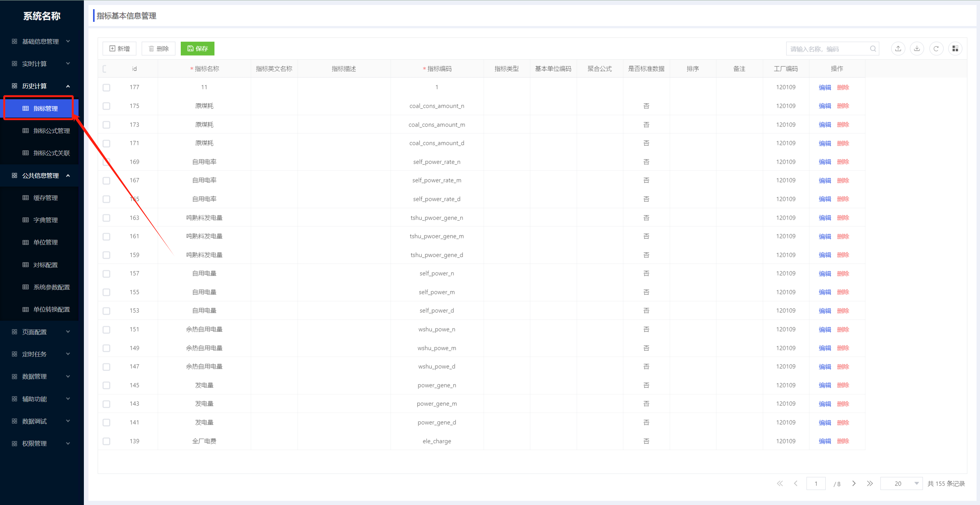
Task: Click the toolbar 删除 button
Action: 159,49
